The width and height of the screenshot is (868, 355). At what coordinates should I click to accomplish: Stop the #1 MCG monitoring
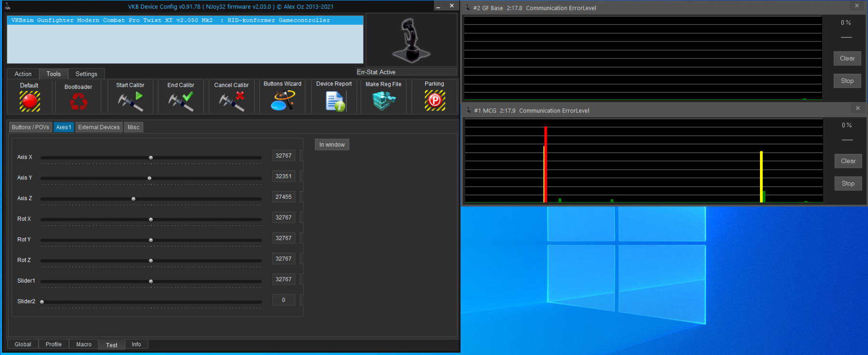(x=848, y=184)
